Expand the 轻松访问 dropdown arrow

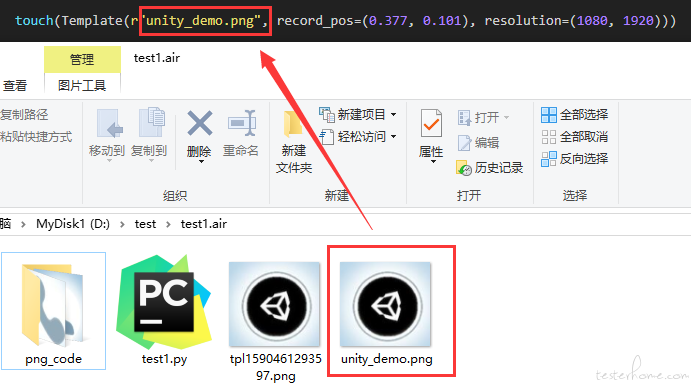[x=393, y=137]
